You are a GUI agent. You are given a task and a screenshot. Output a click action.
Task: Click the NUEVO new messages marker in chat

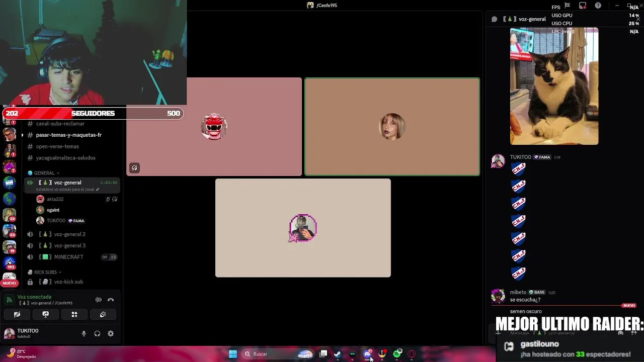[629, 305]
